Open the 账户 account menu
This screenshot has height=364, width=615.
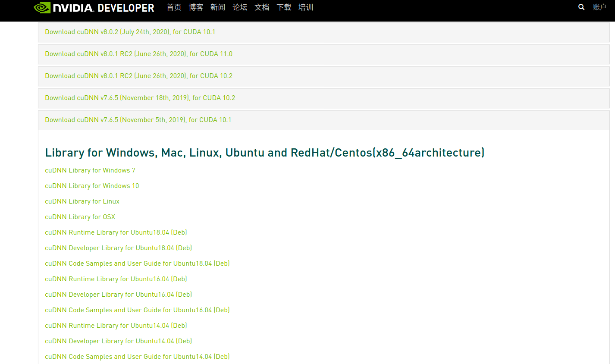tap(599, 7)
